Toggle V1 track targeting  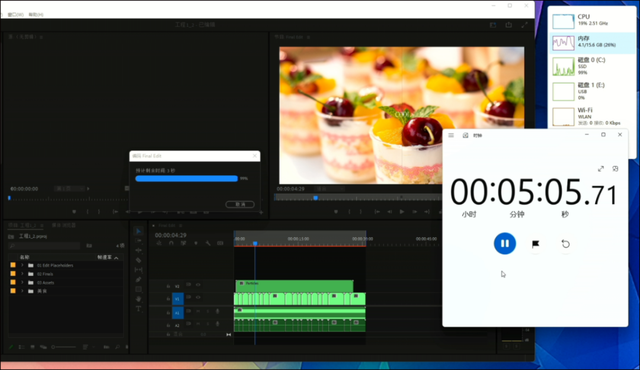click(x=178, y=299)
